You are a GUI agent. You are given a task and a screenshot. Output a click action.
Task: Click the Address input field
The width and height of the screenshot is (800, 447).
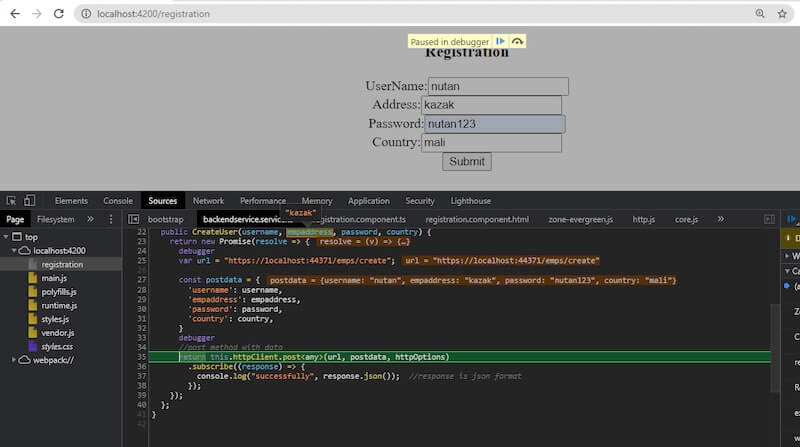point(491,105)
